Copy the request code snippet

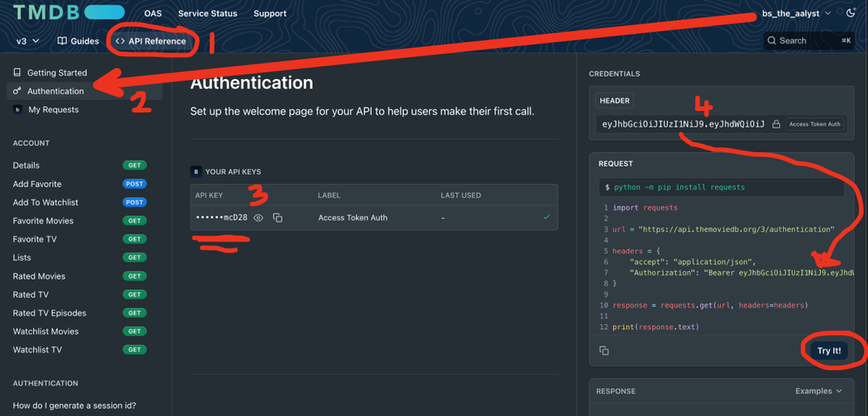pyautogui.click(x=604, y=351)
